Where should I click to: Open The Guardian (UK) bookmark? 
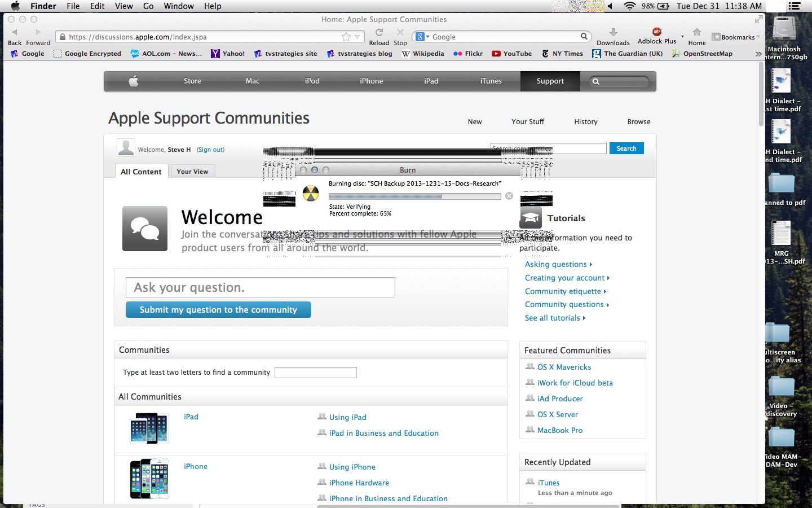coord(628,54)
